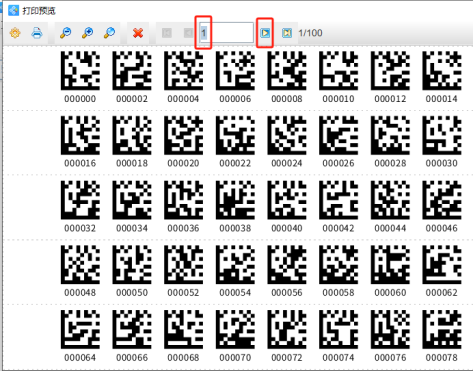474x371 pixels.
Task: Select Data Matrix code labeled 000012
Action: [x=390, y=70]
